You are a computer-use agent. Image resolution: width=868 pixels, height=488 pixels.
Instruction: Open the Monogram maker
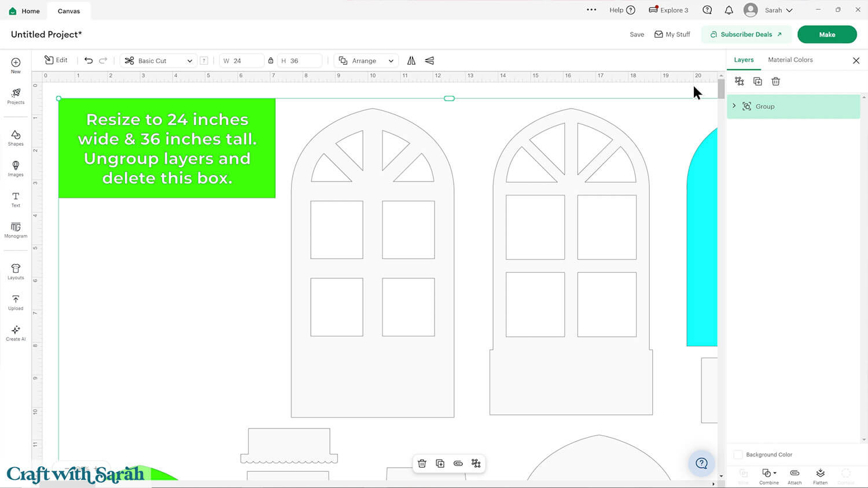(16, 230)
